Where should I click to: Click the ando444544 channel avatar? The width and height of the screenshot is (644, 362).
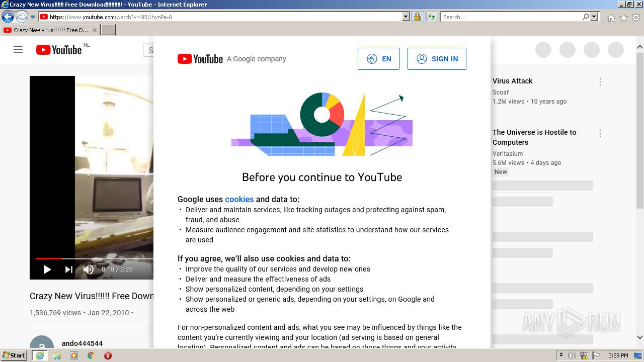42,343
